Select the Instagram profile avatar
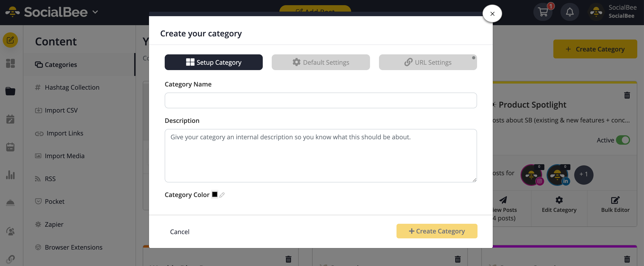The height and width of the screenshot is (266, 644). 532,175
